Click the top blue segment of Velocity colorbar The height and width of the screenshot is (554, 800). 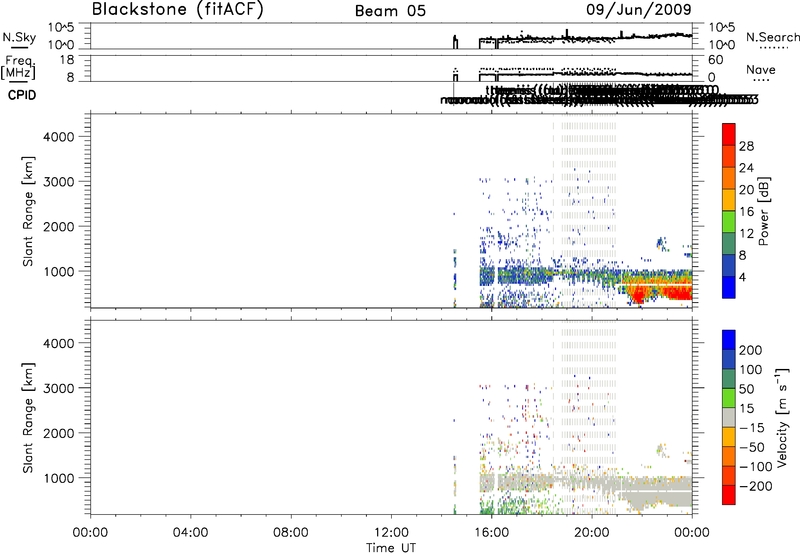[x=729, y=340]
